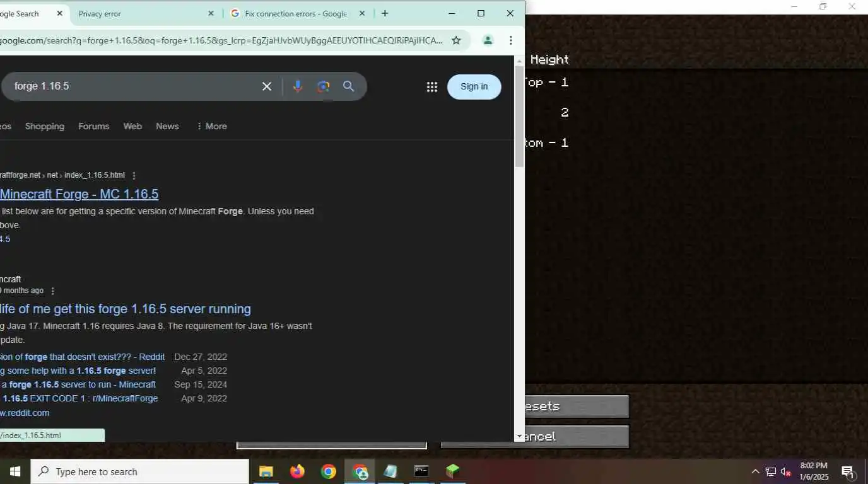
Task: Open Chrome's three-dot menu
Action: [511, 40]
